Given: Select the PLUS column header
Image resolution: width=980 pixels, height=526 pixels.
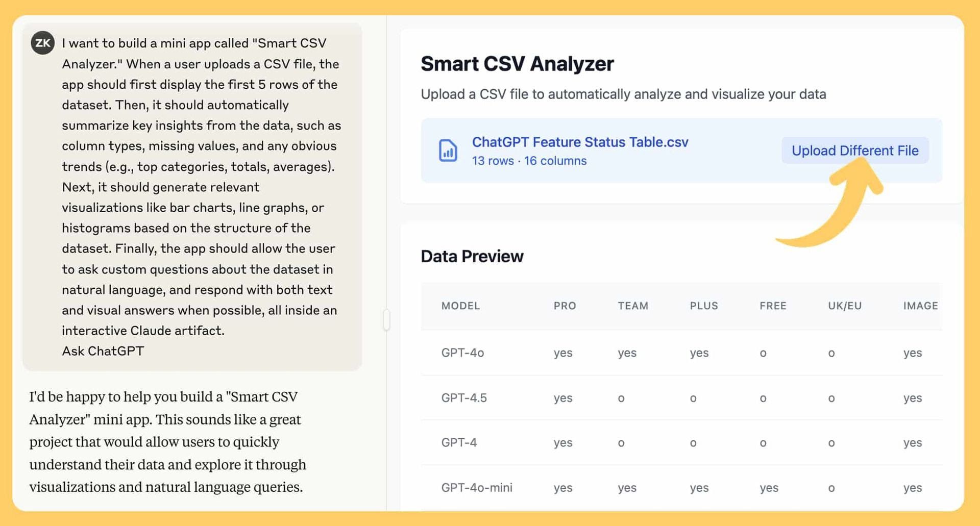Looking at the screenshot, I should (704, 306).
